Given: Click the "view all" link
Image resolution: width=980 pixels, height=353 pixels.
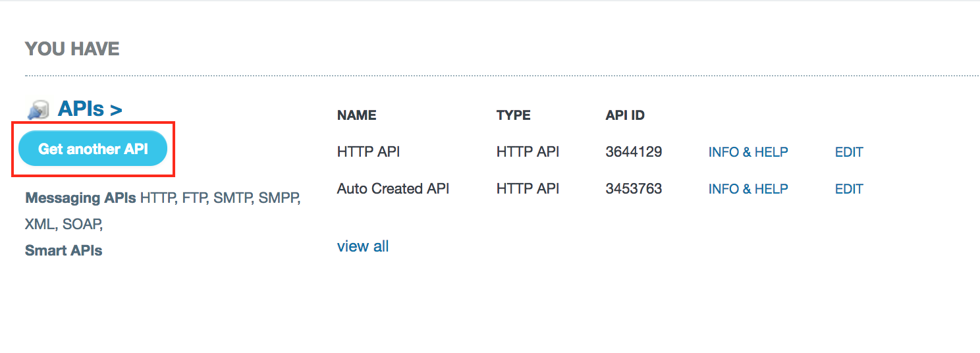Looking at the screenshot, I should pos(363,246).
